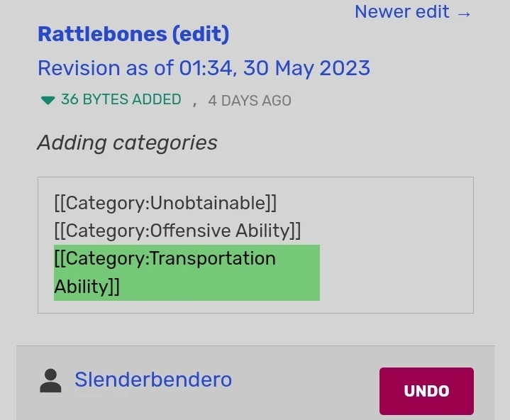Click the comma separator before 4 DAYS AGO
510x420 pixels.
tap(194, 101)
